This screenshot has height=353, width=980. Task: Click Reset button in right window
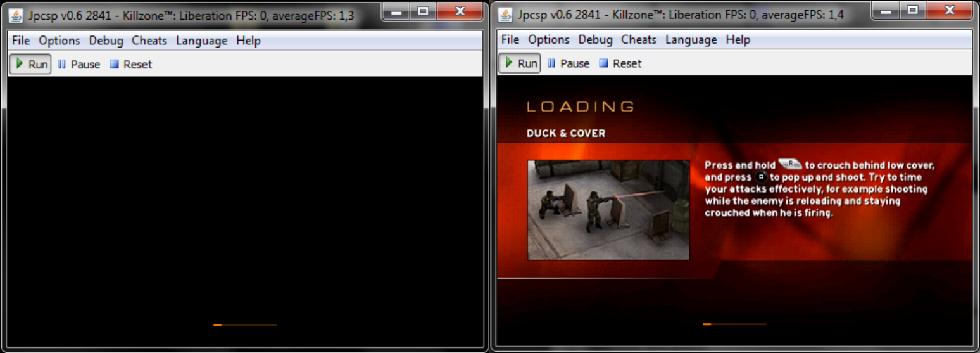click(620, 63)
